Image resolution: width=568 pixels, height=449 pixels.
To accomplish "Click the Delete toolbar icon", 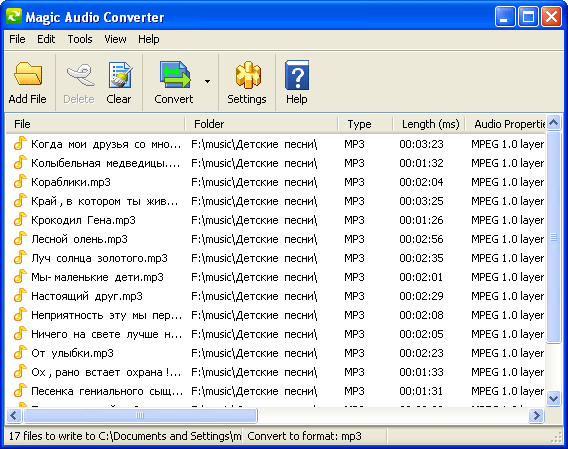I will [x=80, y=75].
